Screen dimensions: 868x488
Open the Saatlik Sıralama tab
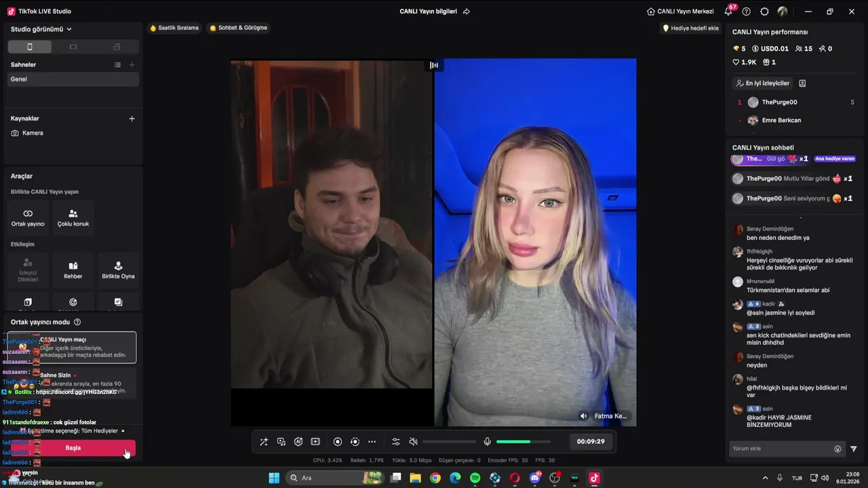[174, 28]
